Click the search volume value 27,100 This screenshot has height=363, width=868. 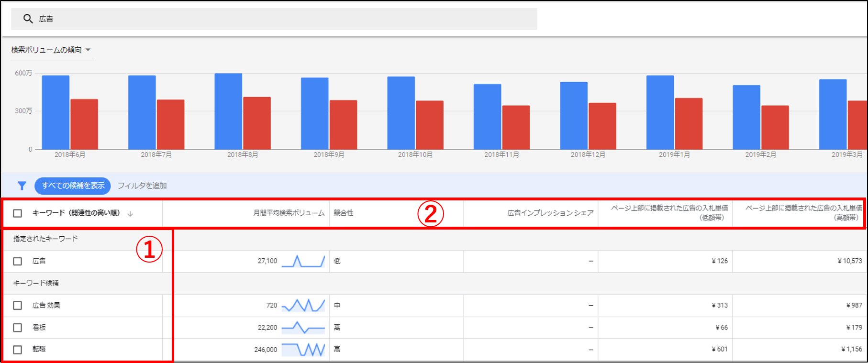coord(267,261)
